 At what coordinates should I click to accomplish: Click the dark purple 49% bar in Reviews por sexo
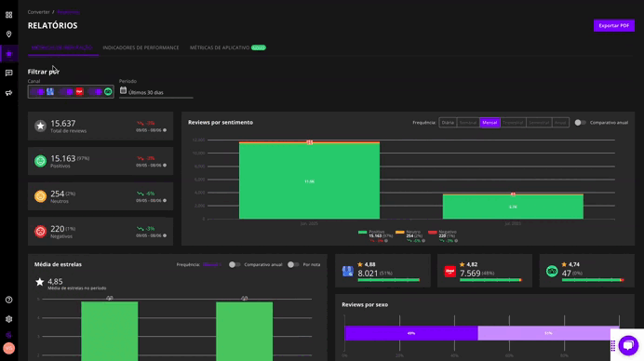tap(411, 333)
